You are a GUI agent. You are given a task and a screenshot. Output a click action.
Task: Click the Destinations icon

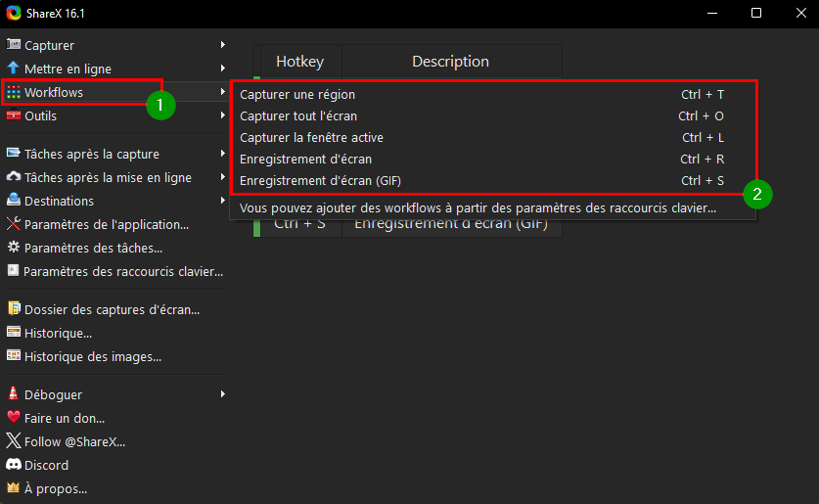tap(13, 200)
